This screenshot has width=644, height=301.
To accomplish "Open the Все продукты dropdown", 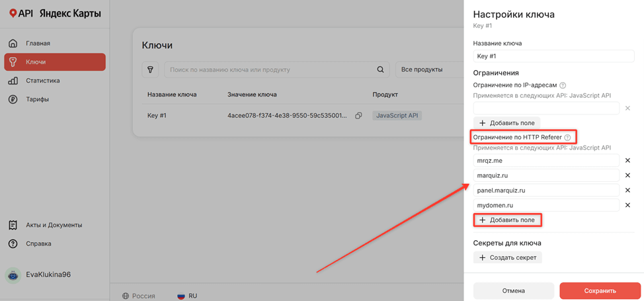I will click(429, 70).
